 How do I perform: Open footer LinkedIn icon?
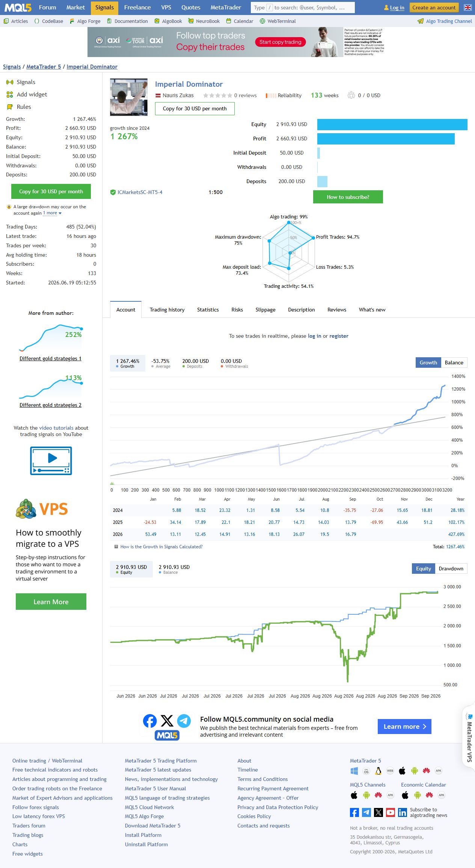tap(403, 812)
